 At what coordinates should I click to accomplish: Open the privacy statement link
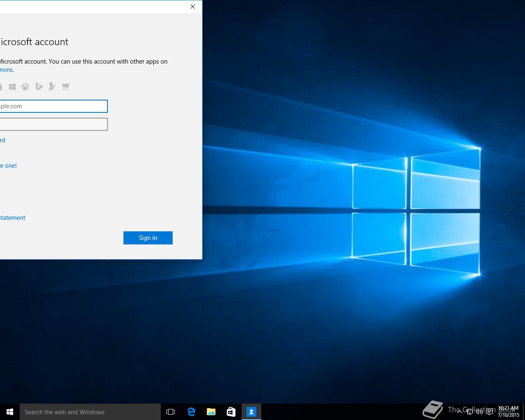12,218
